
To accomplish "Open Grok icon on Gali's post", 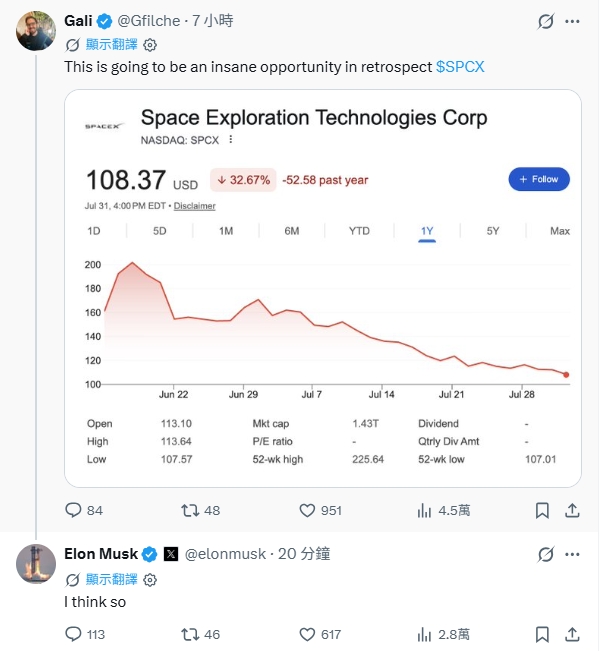I will point(545,21).
